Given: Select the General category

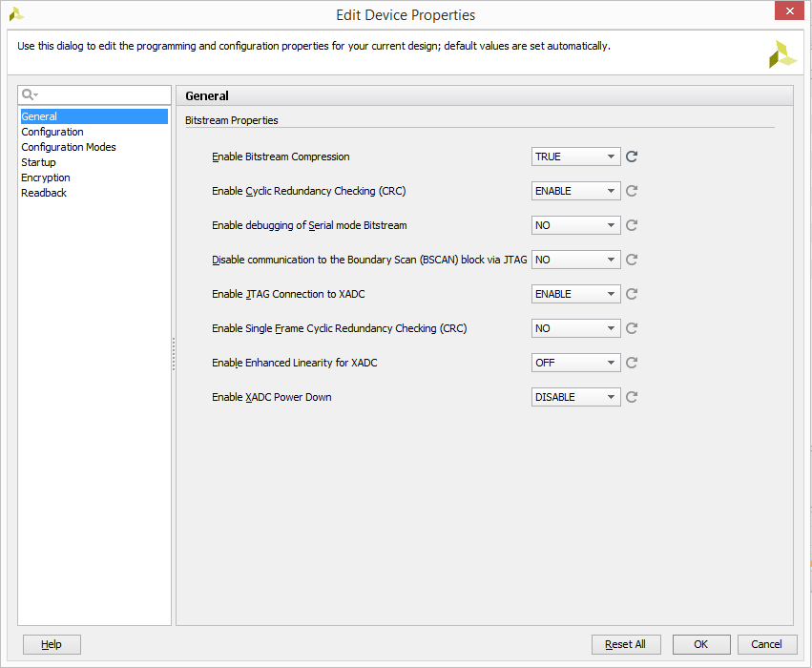Looking at the screenshot, I should pos(94,116).
